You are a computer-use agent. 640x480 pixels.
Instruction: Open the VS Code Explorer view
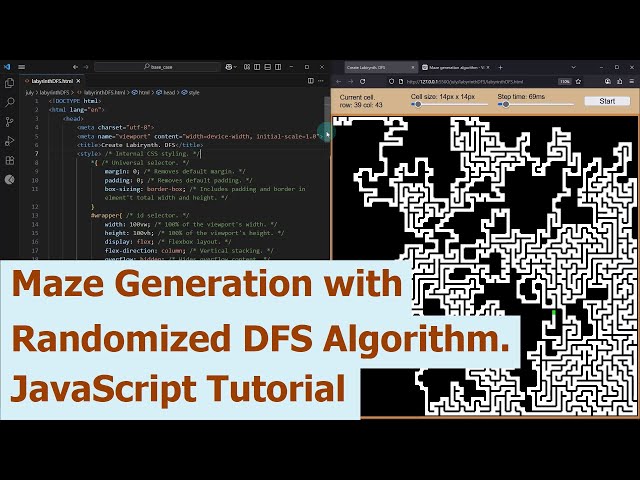[9, 83]
